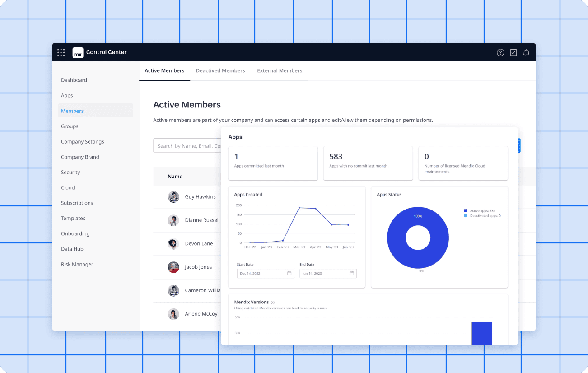This screenshot has width=588, height=373.
Task: Click Guy Hawkins' avatar
Action: point(173,197)
